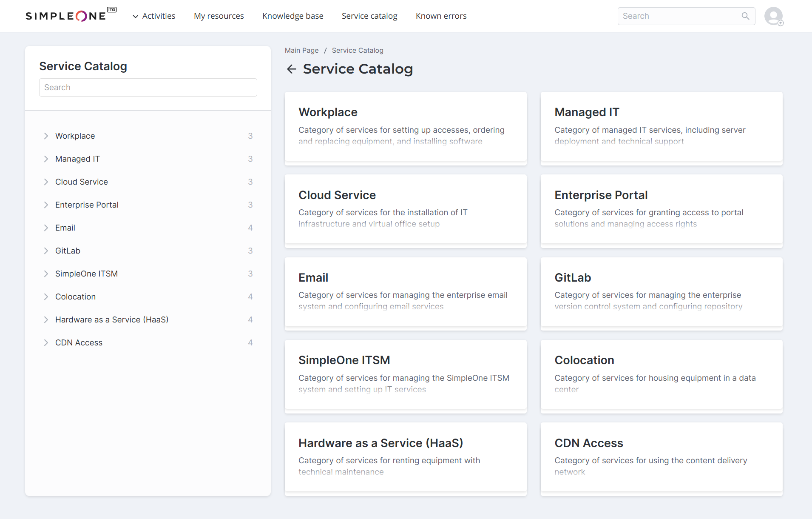Expand the Hardware as a Service chevron
The width and height of the screenshot is (812, 519).
click(x=46, y=319)
